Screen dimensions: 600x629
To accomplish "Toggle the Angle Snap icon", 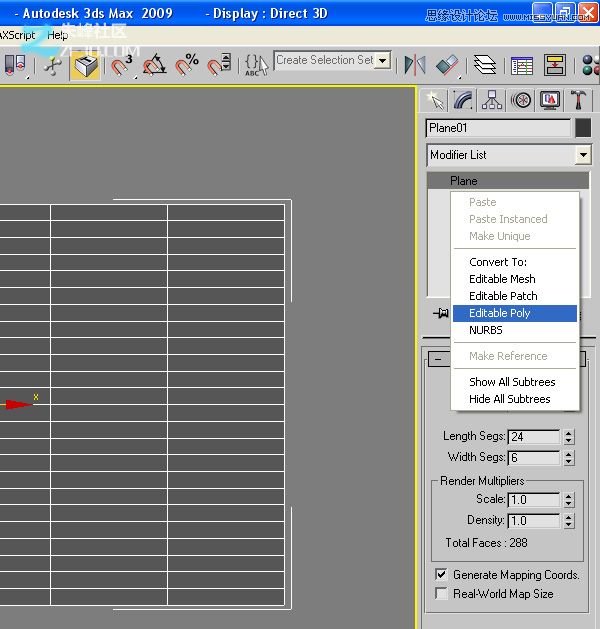I will (154, 66).
